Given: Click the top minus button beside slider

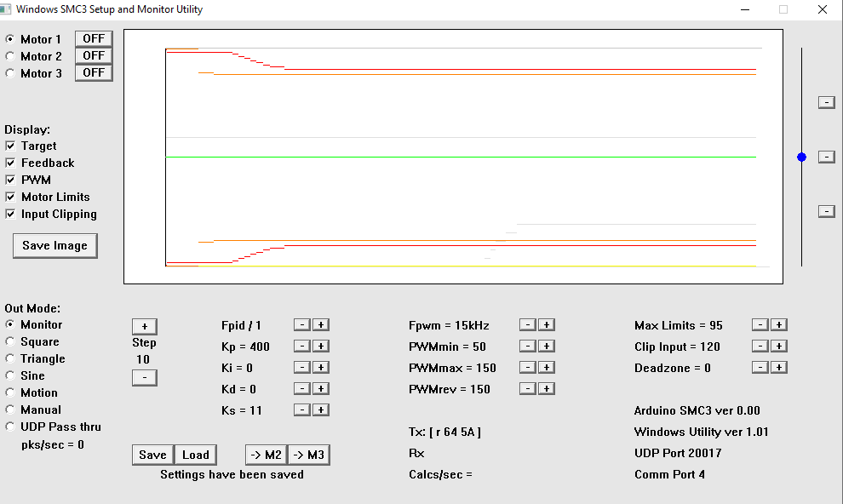Looking at the screenshot, I should pyautogui.click(x=826, y=102).
